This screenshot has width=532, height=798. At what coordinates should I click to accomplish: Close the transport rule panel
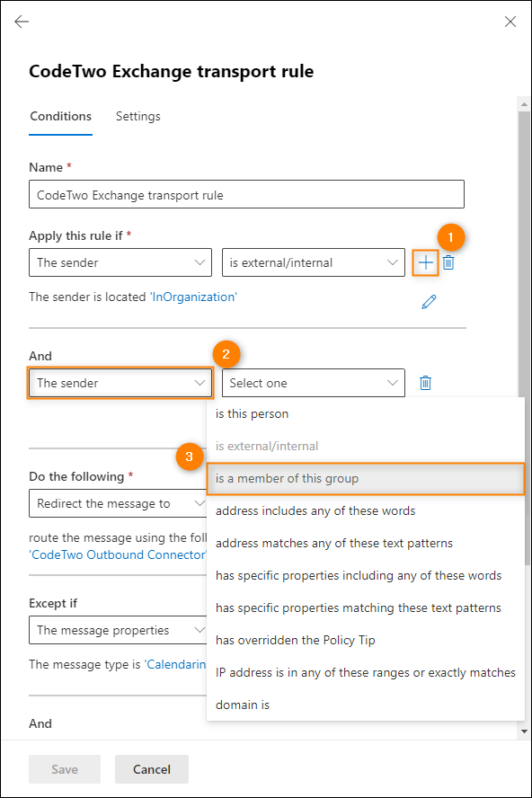[x=510, y=22]
